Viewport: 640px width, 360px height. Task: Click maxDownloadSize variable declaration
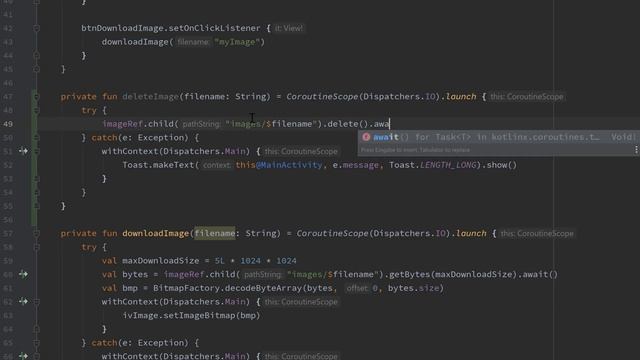(160, 261)
